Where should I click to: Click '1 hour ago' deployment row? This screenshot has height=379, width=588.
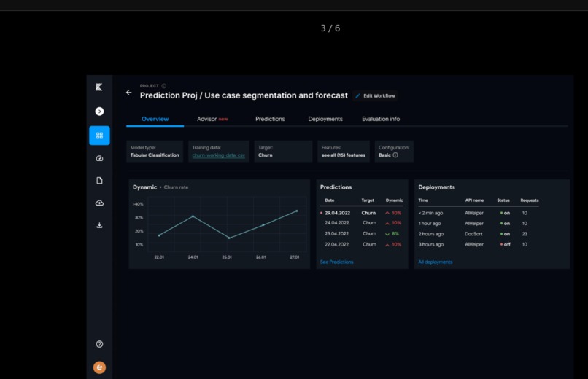click(x=478, y=223)
